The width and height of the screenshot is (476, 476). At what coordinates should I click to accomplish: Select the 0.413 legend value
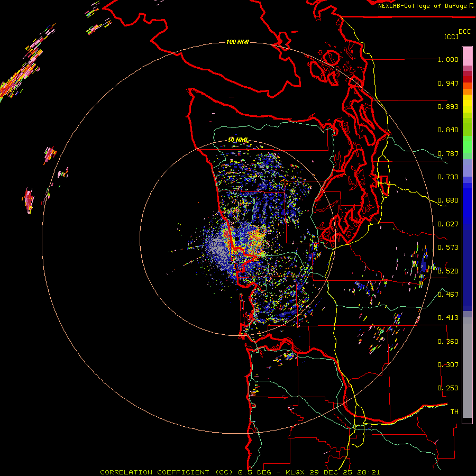[x=448, y=318]
